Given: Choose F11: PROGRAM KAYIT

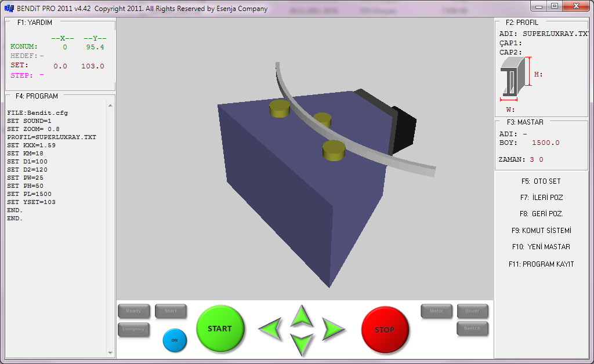Looking at the screenshot, I should pos(541,264).
